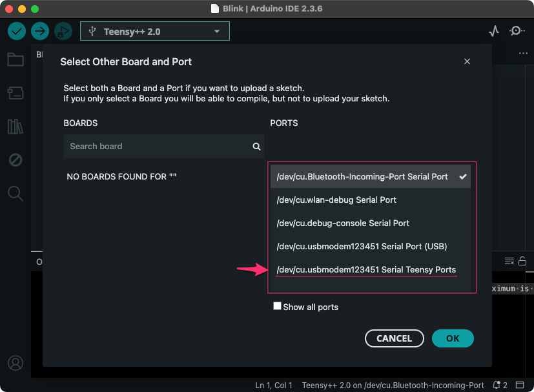Start debugging with the debug icon
The image size is (534, 392).
pos(63,31)
